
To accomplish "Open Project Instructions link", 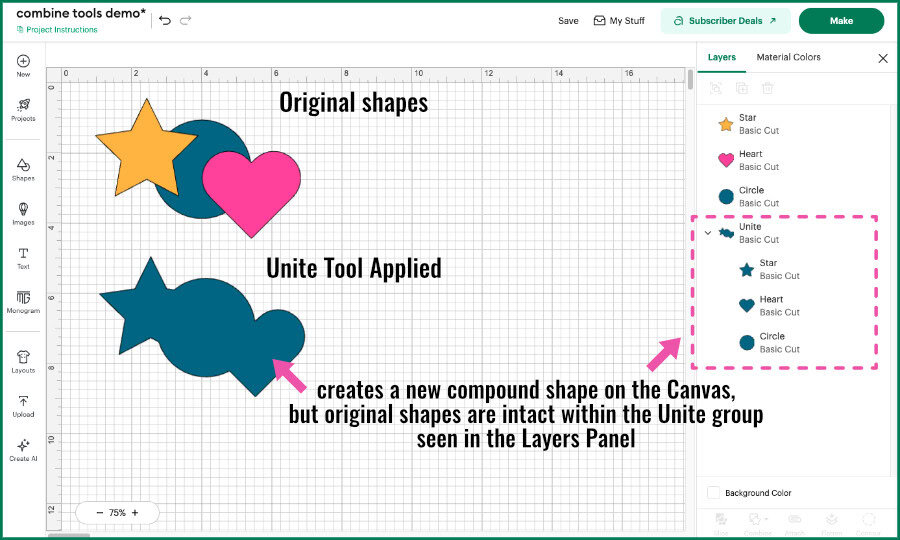I will pyautogui.click(x=57, y=30).
